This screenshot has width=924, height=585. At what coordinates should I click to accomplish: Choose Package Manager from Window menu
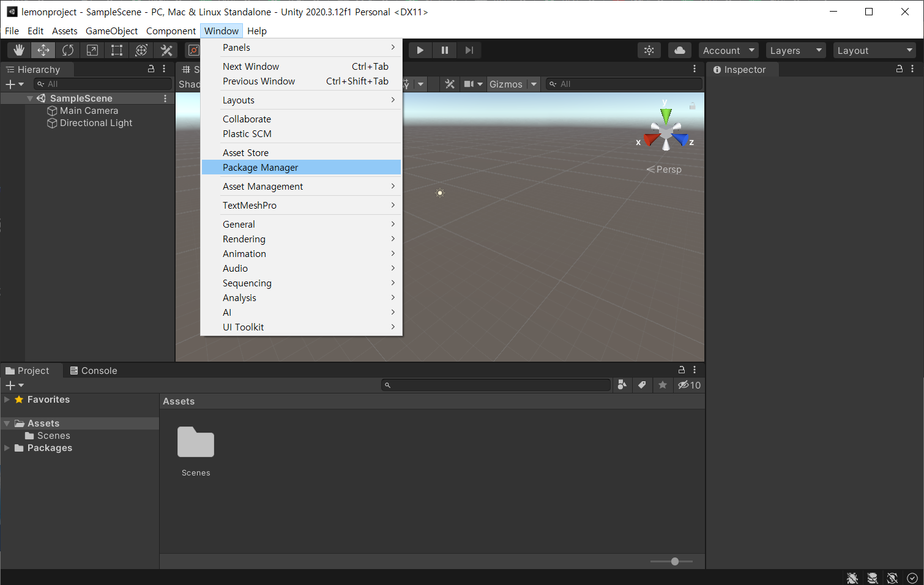(301, 167)
